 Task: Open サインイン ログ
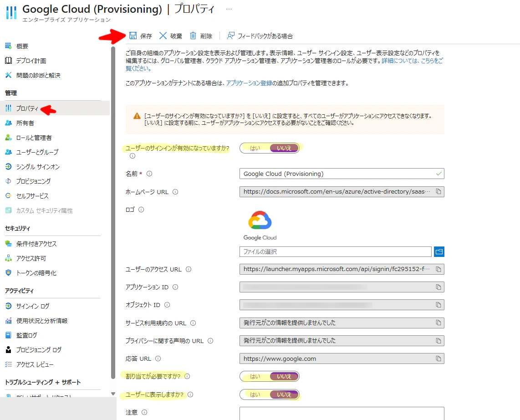pos(33,306)
